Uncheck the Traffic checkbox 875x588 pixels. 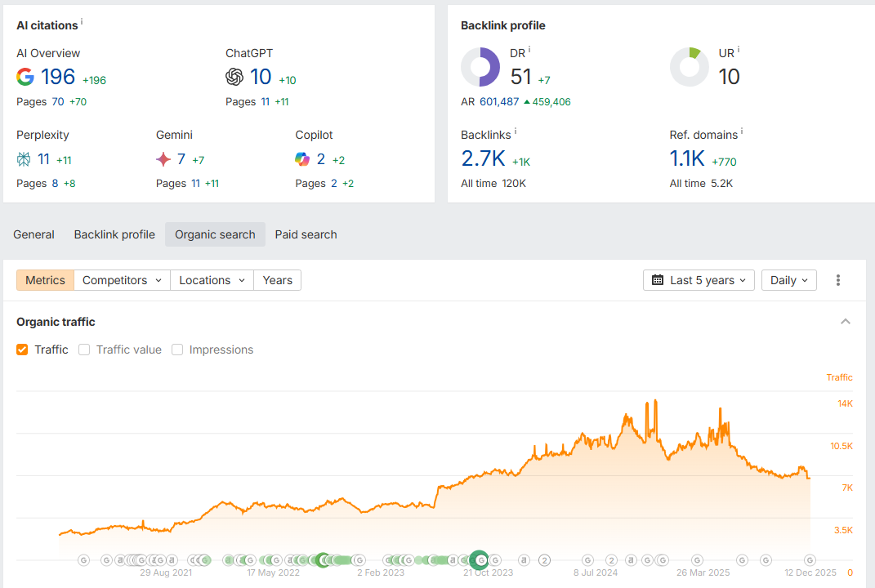[x=22, y=350]
